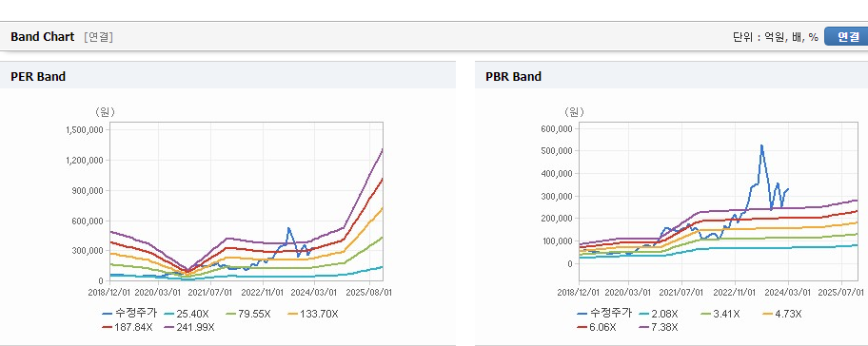Toggle 4.73X legend entry

point(781,314)
